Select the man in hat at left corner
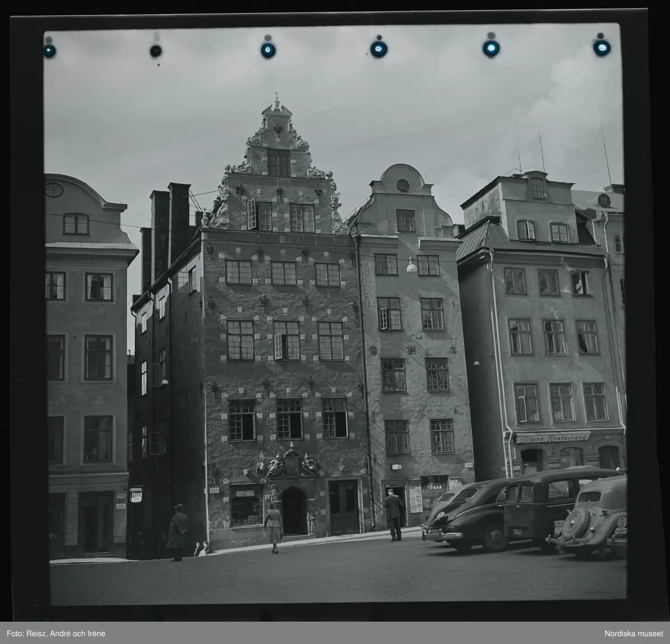The width and height of the screenshot is (670, 644). click(179, 532)
